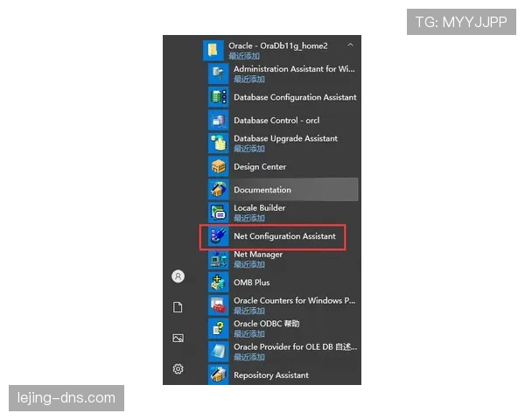Launch Repository Assistant icon
The height and width of the screenshot is (420, 525).
[x=218, y=374]
